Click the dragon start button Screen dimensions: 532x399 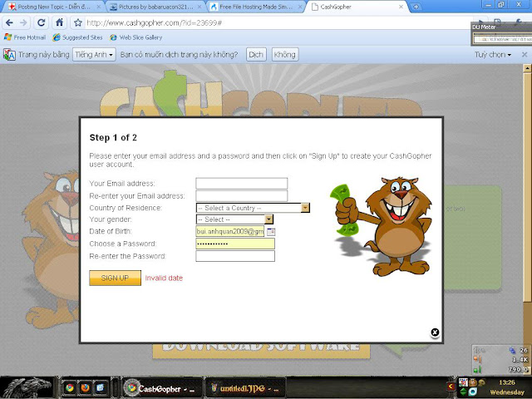tap(27, 387)
